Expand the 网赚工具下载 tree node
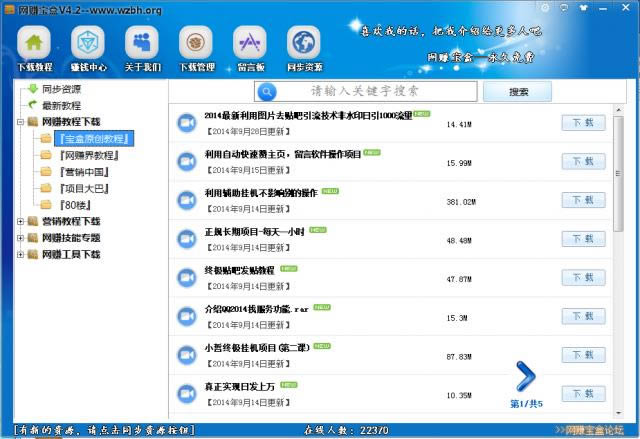The image size is (640, 439). tap(20, 255)
